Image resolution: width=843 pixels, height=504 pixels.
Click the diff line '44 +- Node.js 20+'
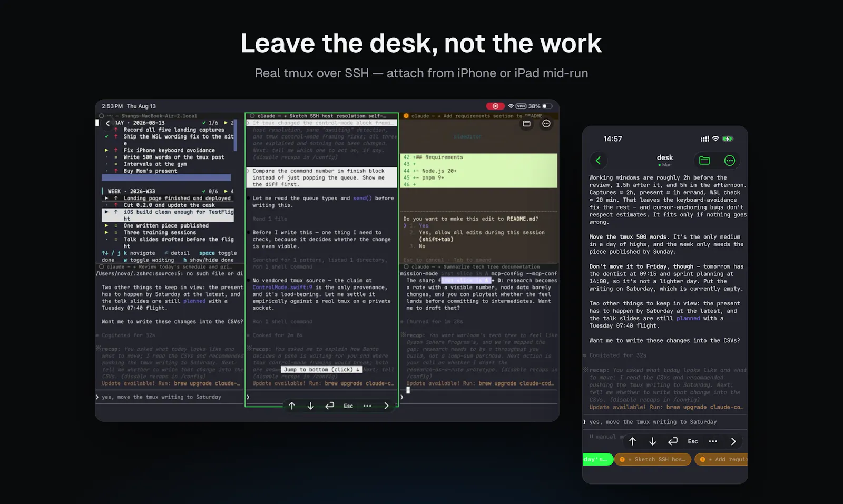click(x=479, y=171)
